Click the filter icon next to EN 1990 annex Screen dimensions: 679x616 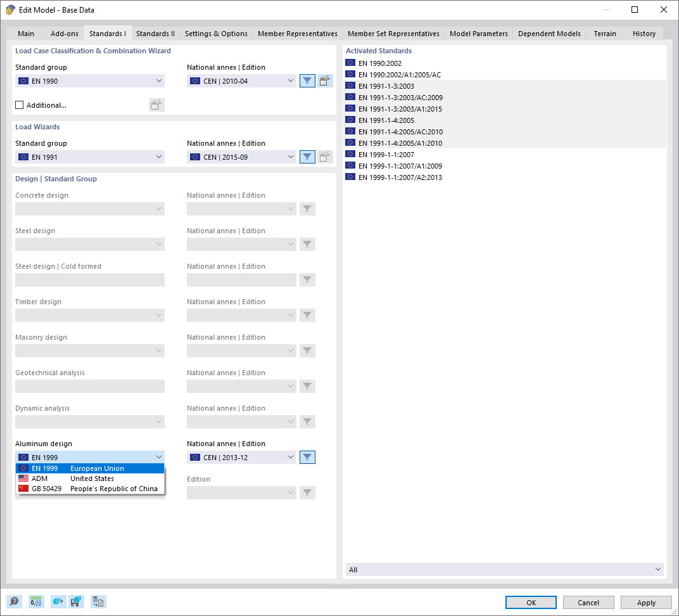pyautogui.click(x=307, y=80)
